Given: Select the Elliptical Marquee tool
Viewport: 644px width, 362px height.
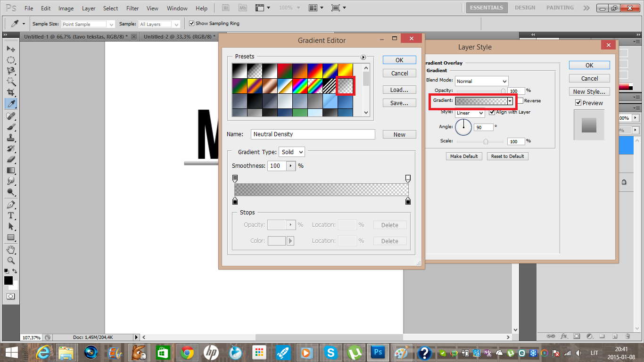Looking at the screenshot, I should click(x=10, y=60).
